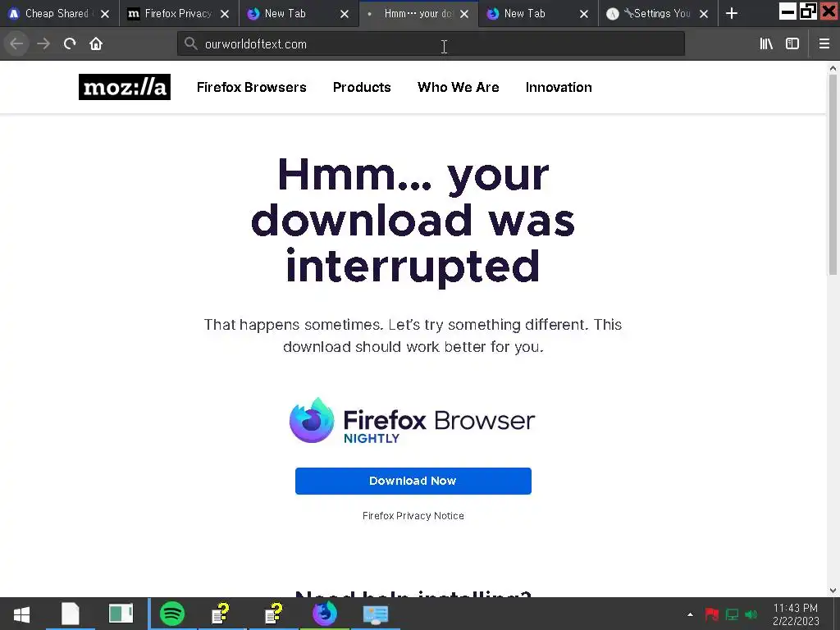840x630 pixels.
Task: Open the hamburger application menu
Action: point(824,44)
